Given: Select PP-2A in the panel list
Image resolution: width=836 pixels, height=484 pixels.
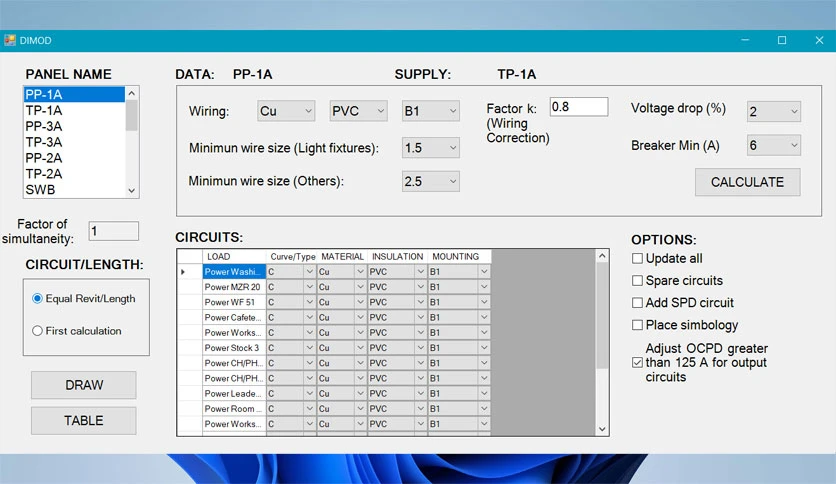Looking at the screenshot, I should [x=74, y=158].
